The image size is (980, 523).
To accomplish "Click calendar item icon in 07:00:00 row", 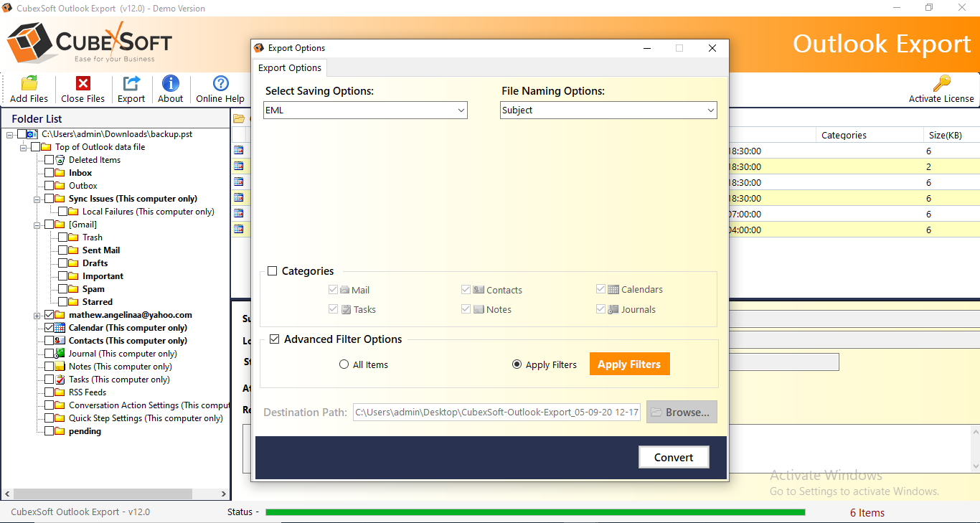I will pos(238,213).
